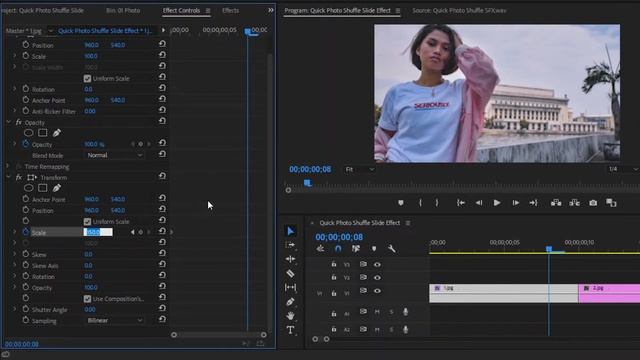Open the Effect Controls panel menu
Image resolution: width=640 pixels, height=360 pixels.
[208, 11]
